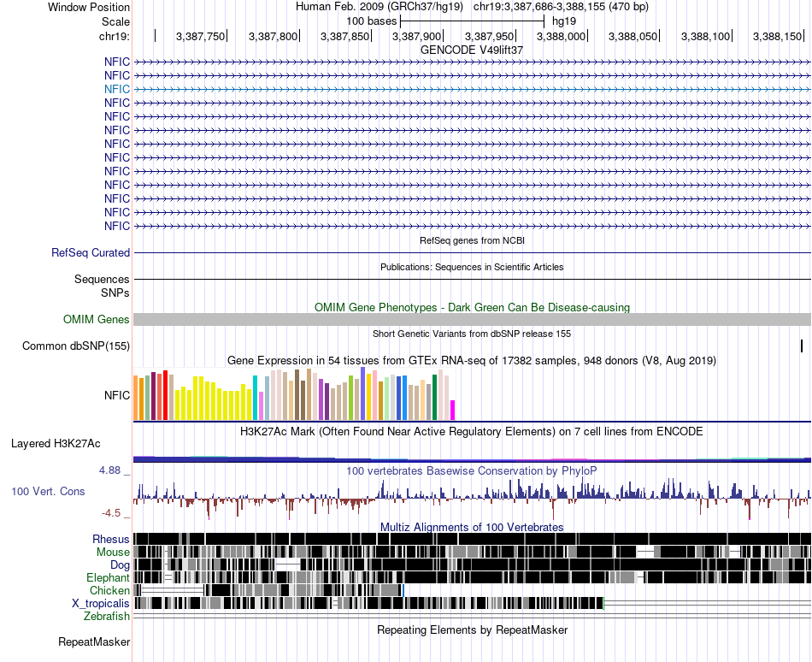Click the Mouse alignment row label
812x662 pixels.
click(113, 553)
